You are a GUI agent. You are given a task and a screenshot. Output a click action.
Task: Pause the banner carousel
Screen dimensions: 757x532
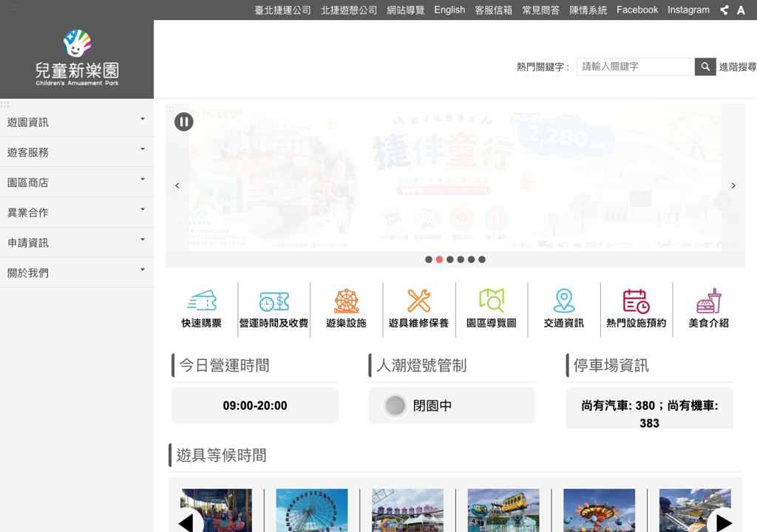click(184, 122)
